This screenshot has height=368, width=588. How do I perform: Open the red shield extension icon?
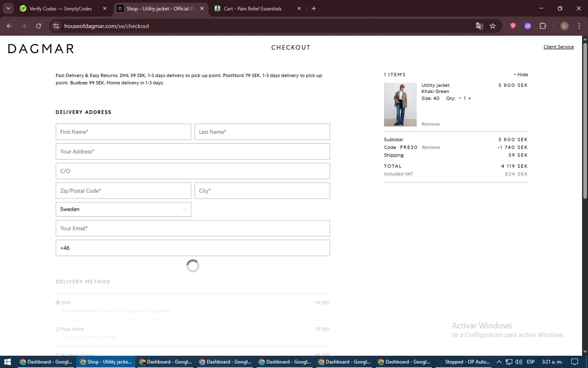(x=513, y=26)
